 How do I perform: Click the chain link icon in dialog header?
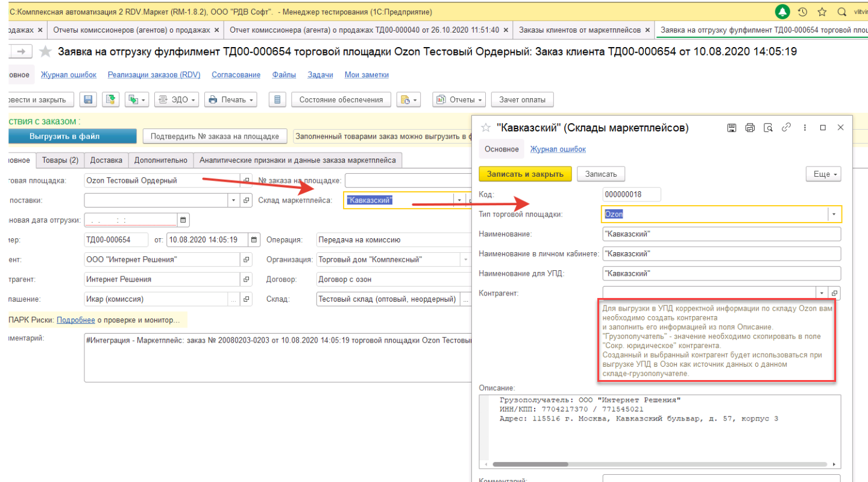pos(786,128)
